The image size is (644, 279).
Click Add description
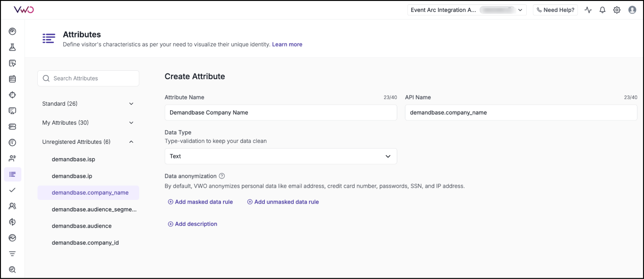click(193, 224)
